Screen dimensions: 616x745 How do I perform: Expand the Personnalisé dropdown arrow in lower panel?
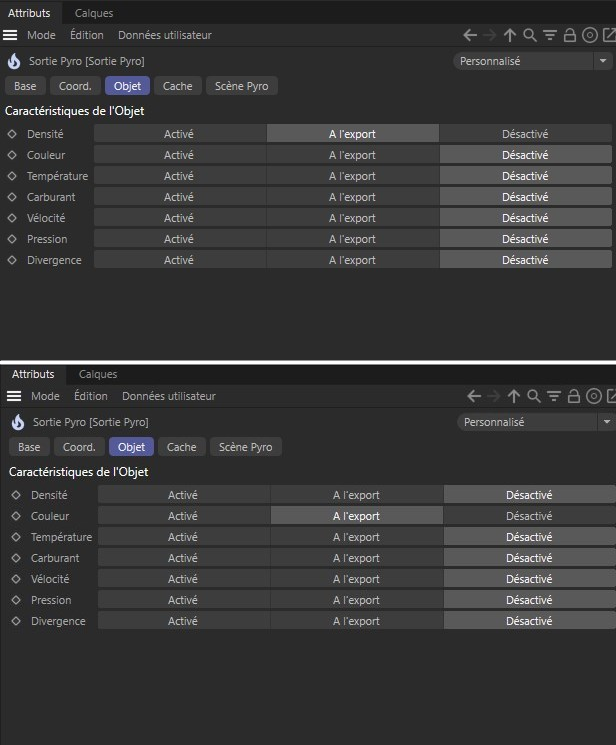(x=606, y=422)
